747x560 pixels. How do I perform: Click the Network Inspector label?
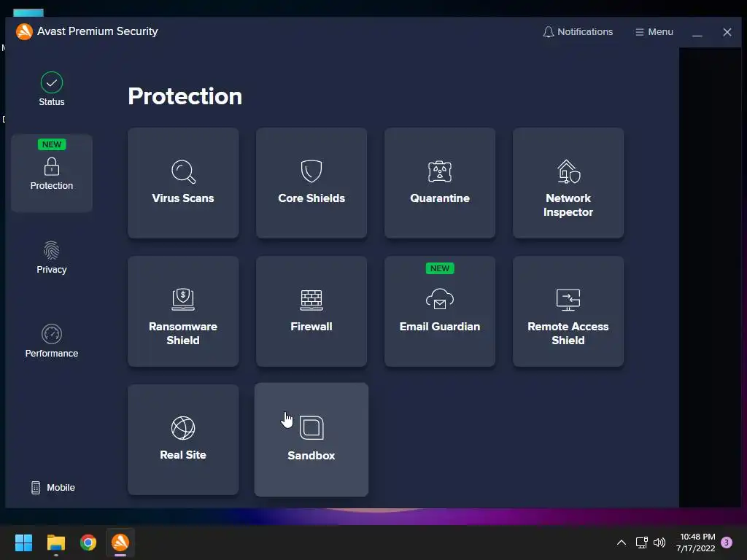click(568, 205)
